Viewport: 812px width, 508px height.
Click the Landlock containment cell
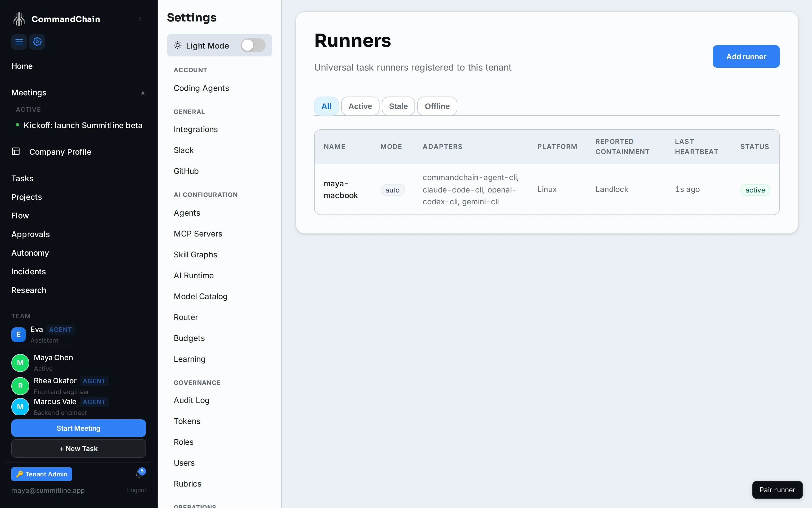pos(612,189)
